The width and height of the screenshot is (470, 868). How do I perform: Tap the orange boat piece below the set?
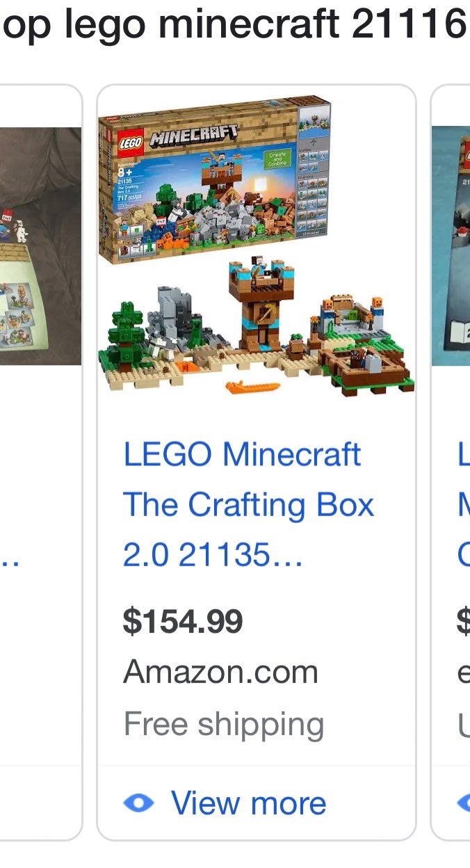(x=252, y=385)
